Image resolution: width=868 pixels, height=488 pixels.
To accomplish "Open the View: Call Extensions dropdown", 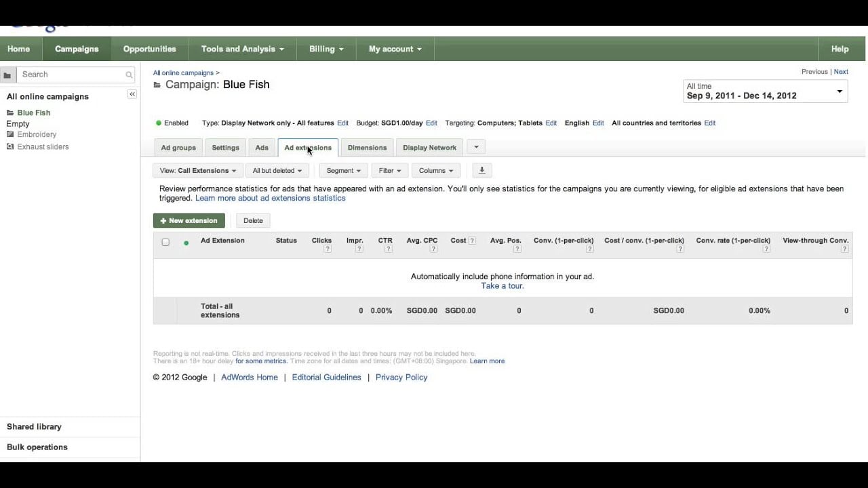I will tap(198, 171).
